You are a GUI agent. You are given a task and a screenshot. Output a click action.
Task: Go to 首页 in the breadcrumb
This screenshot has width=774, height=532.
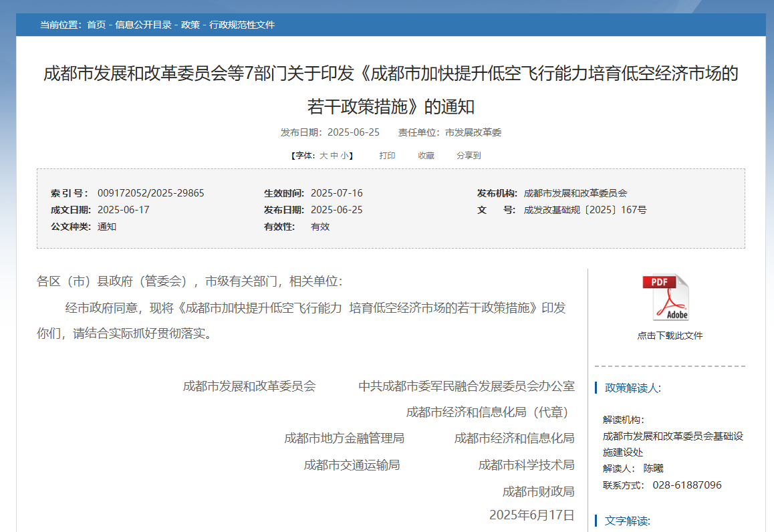[96, 25]
